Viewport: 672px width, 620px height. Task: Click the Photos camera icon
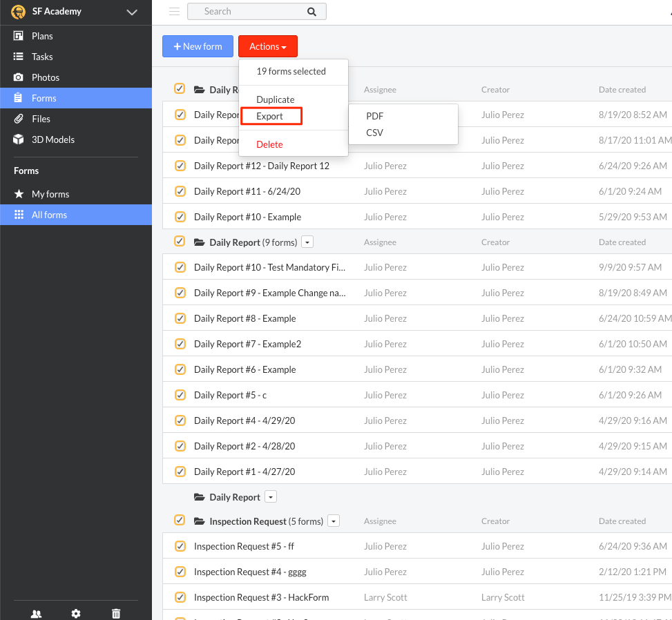pyautogui.click(x=19, y=77)
